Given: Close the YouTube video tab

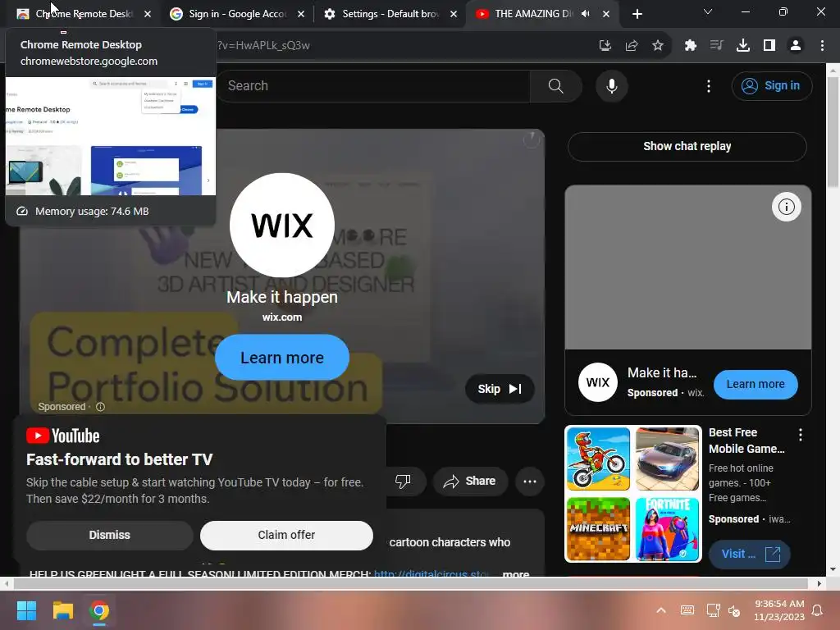Looking at the screenshot, I should [606, 14].
